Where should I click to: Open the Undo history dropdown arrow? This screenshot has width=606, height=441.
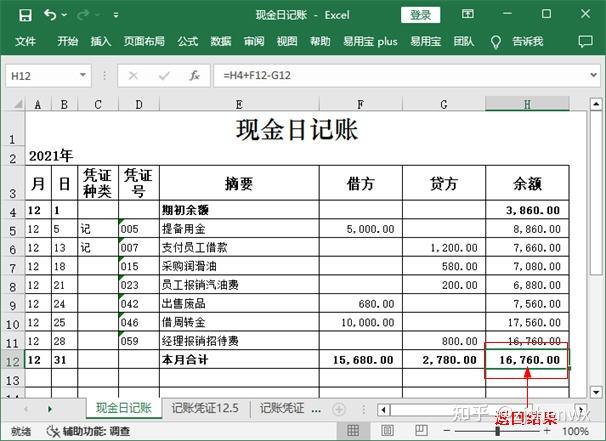point(65,15)
